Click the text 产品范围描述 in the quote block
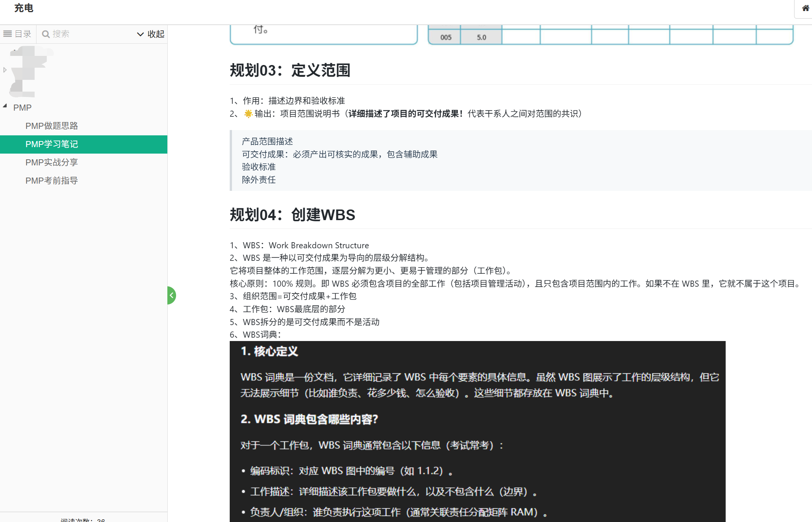Image resolution: width=812 pixels, height=522 pixels. point(267,141)
